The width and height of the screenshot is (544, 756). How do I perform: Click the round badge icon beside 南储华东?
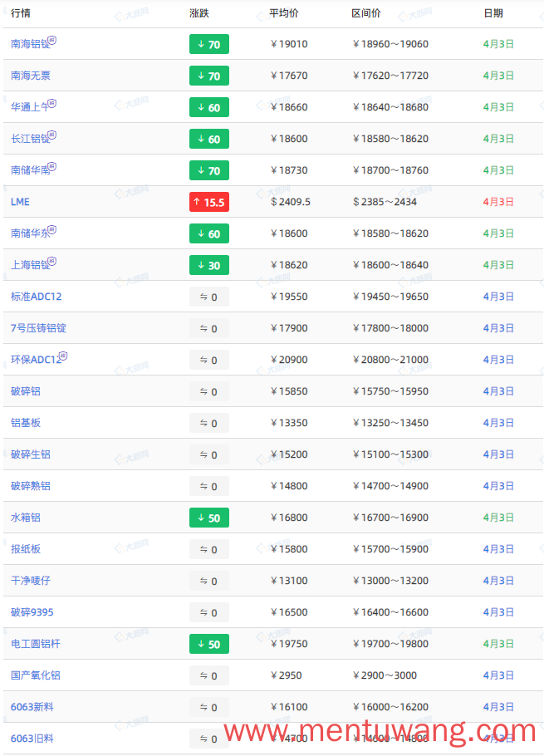[52, 229]
